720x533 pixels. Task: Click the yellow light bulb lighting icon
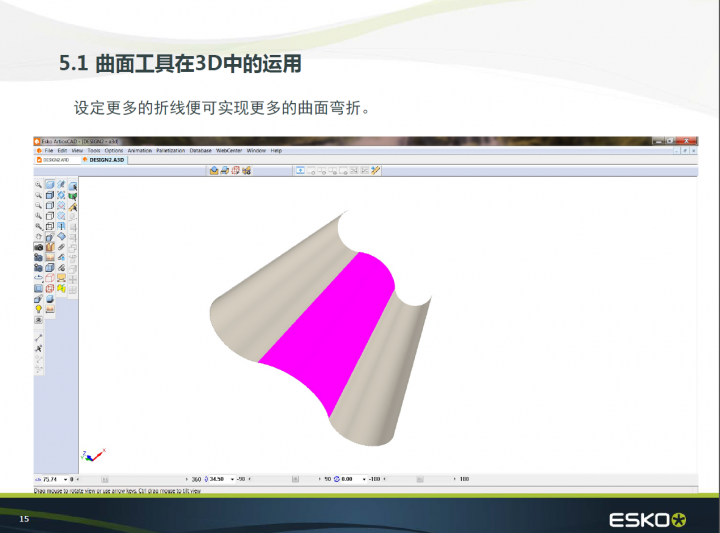39,309
